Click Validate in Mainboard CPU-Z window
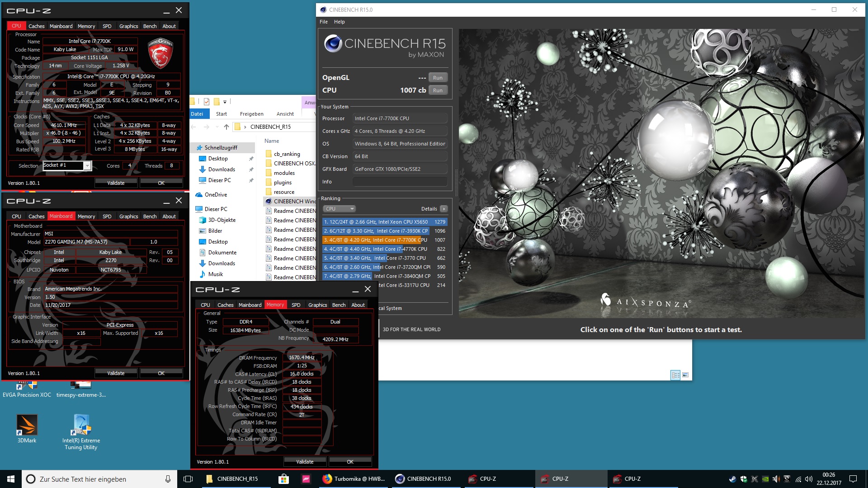The width and height of the screenshot is (868, 488). pos(116,373)
